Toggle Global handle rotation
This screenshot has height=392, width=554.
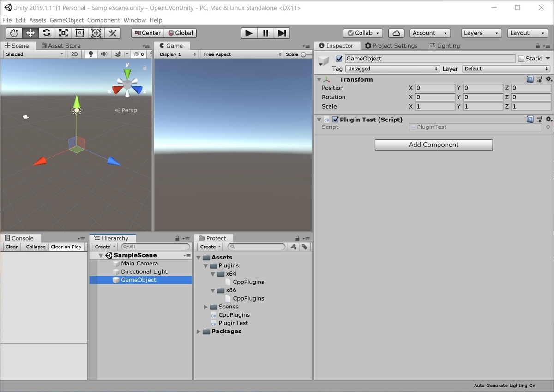[180, 33]
